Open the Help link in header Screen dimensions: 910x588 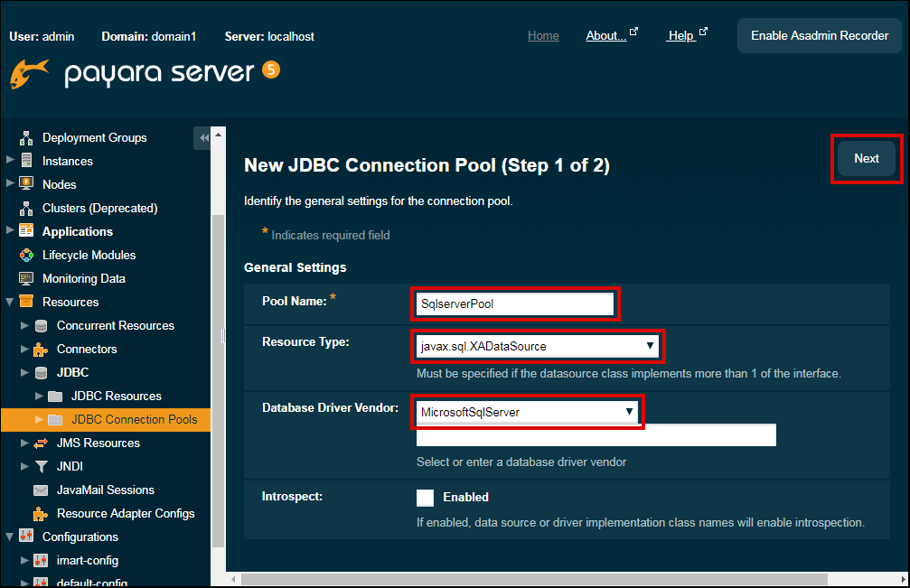pyautogui.click(x=680, y=36)
